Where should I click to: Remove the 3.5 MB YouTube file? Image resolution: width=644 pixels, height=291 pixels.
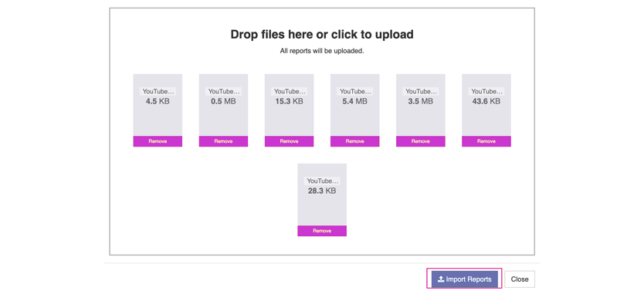point(421,141)
